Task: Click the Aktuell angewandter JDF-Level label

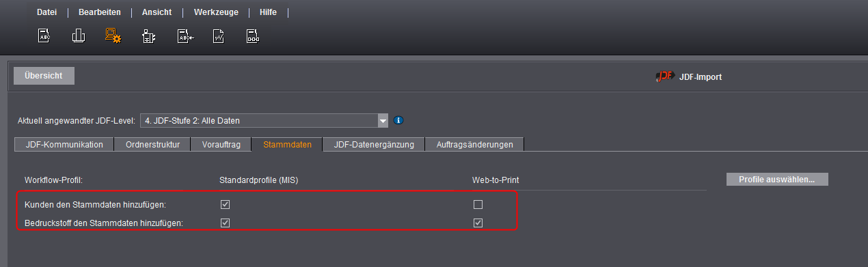Action: pos(77,121)
